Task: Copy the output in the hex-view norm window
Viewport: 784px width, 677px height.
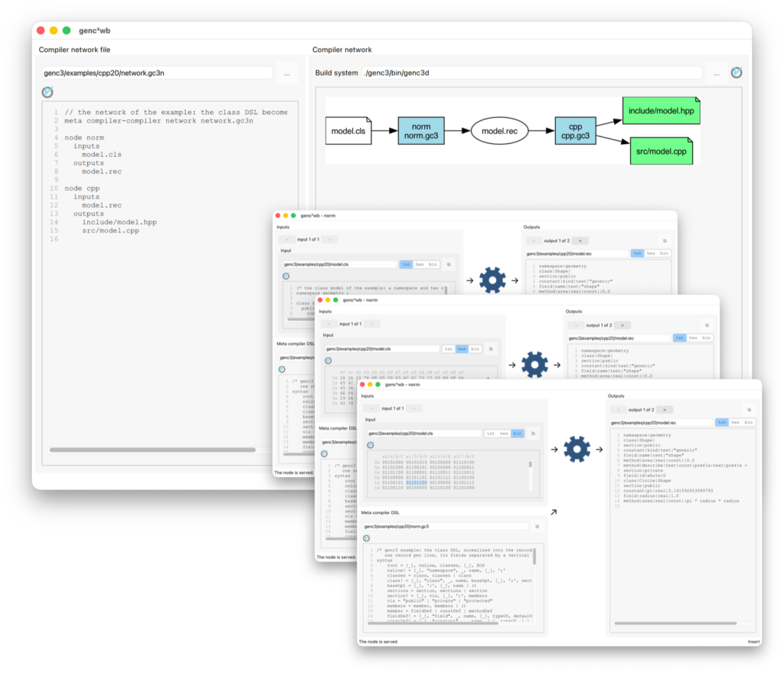Action: pyautogui.click(x=707, y=325)
